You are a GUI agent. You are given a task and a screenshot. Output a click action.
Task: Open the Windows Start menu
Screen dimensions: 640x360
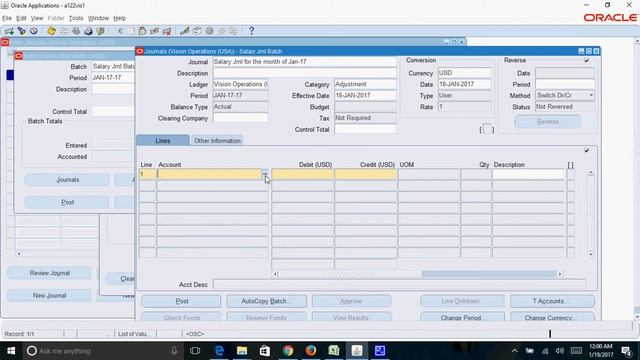click(x=11, y=351)
